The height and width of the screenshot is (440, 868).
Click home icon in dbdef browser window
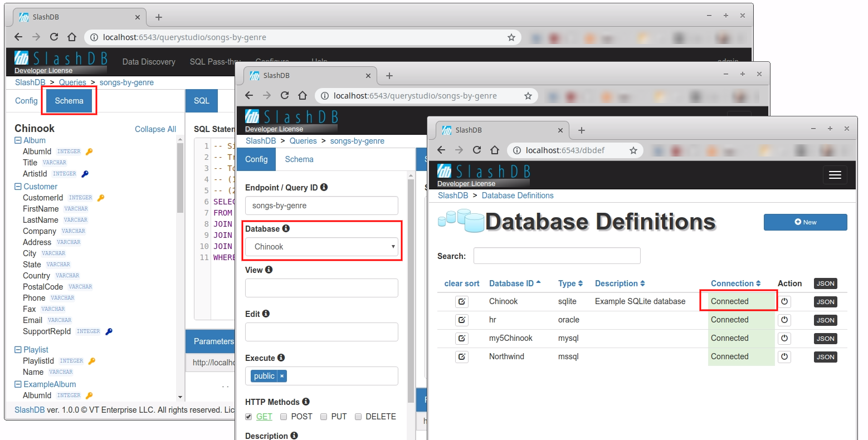pos(494,150)
